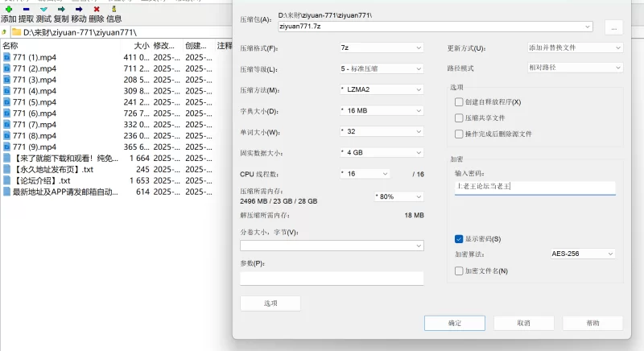Enable 操作完成后删除源文件 checkbox
The width and height of the screenshot is (644, 351).
coord(459,134)
